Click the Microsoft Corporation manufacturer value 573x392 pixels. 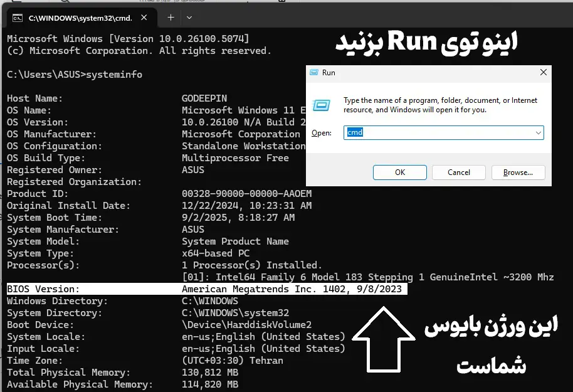point(241,134)
